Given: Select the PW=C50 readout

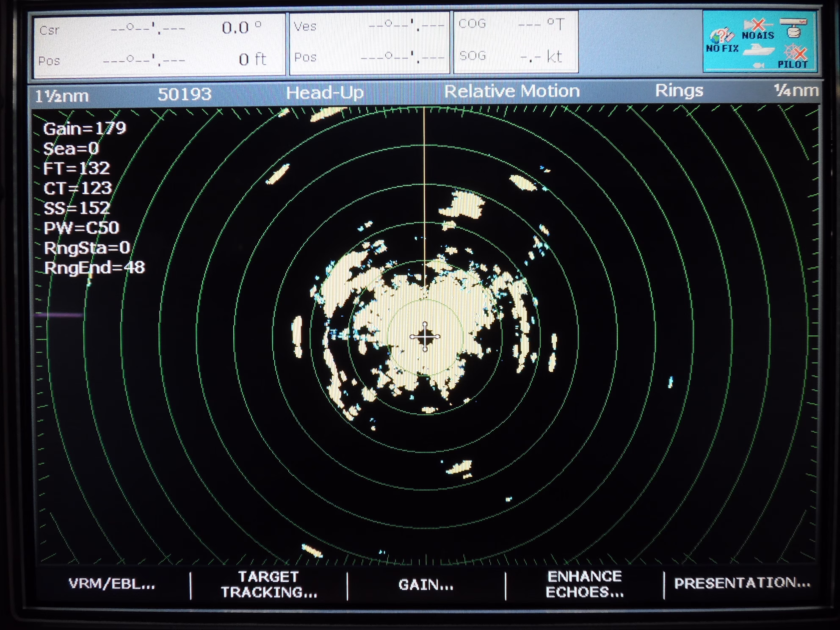Looking at the screenshot, I should tap(82, 228).
